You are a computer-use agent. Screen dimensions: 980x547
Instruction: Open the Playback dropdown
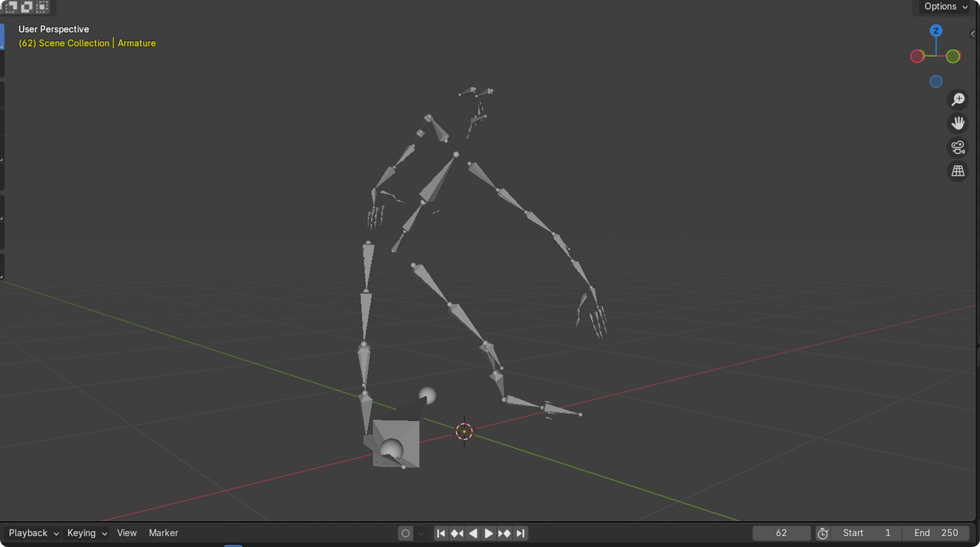tap(33, 533)
